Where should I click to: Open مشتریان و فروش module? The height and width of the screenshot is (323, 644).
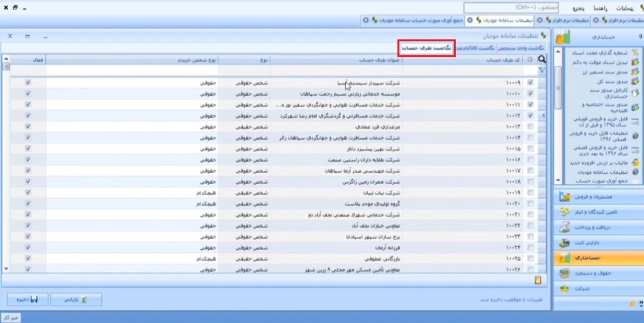pyautogui.click(x=597, y=197)
